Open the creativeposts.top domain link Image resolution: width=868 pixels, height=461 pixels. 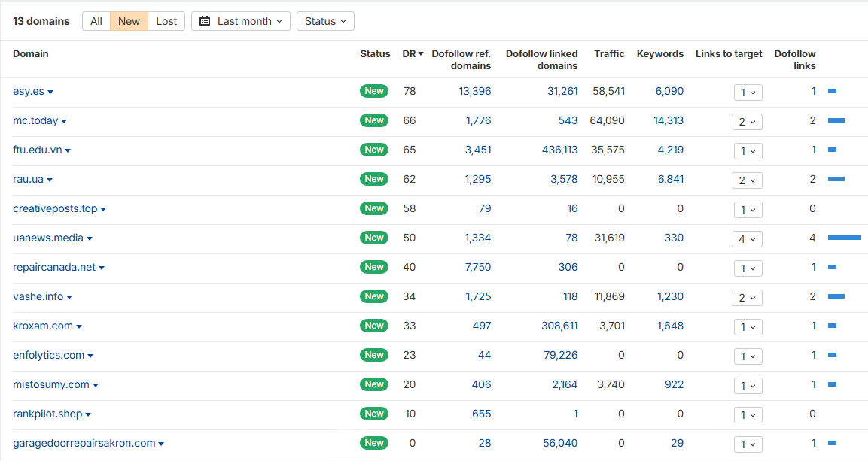[x=55, y=208]
